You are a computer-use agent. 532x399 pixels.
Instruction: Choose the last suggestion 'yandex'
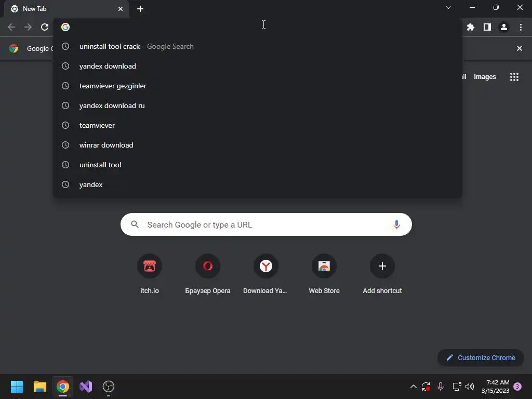(x=258, y=184)
